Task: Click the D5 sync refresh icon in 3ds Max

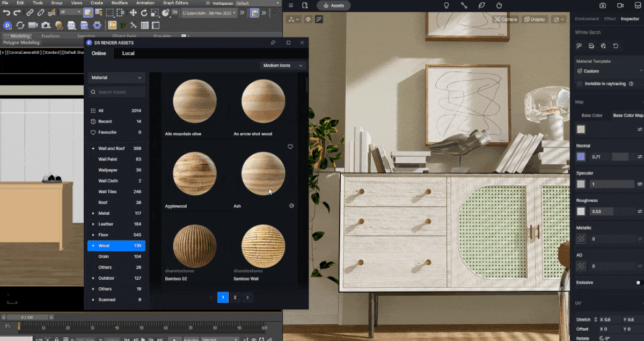Action: (x=20, y=25)
